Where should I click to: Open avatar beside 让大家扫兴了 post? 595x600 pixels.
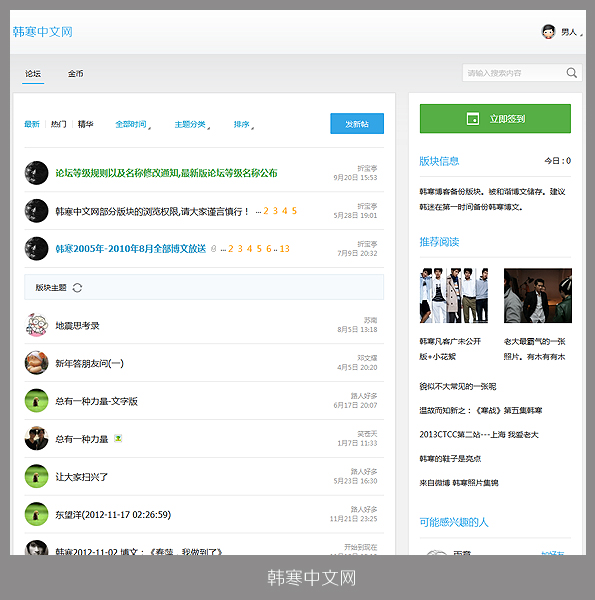[36, 476]
